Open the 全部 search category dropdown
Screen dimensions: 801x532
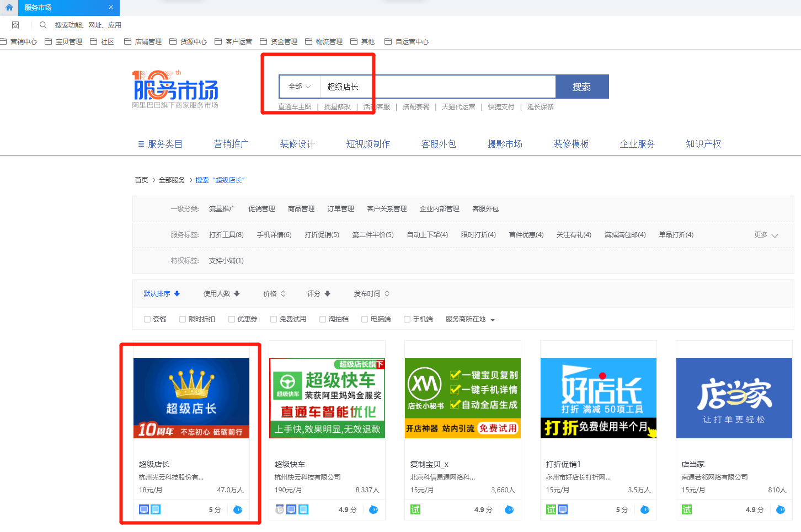300,87
